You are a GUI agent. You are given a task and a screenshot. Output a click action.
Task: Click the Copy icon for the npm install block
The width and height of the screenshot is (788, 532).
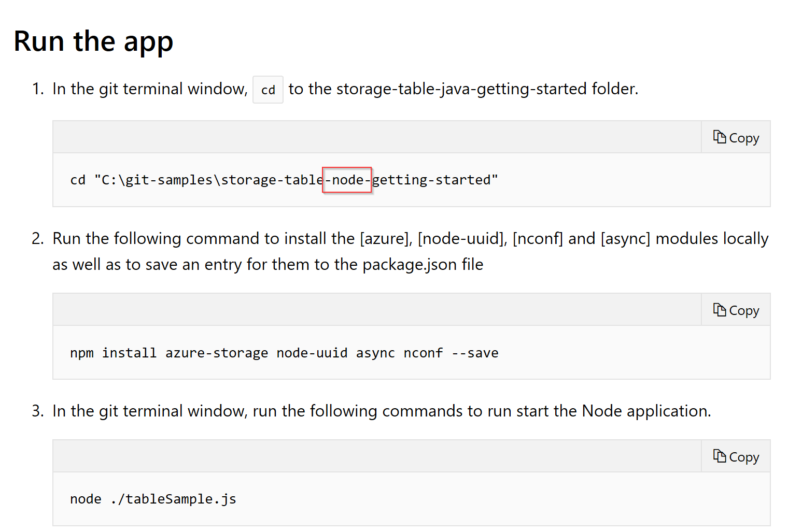coord(721,309)
